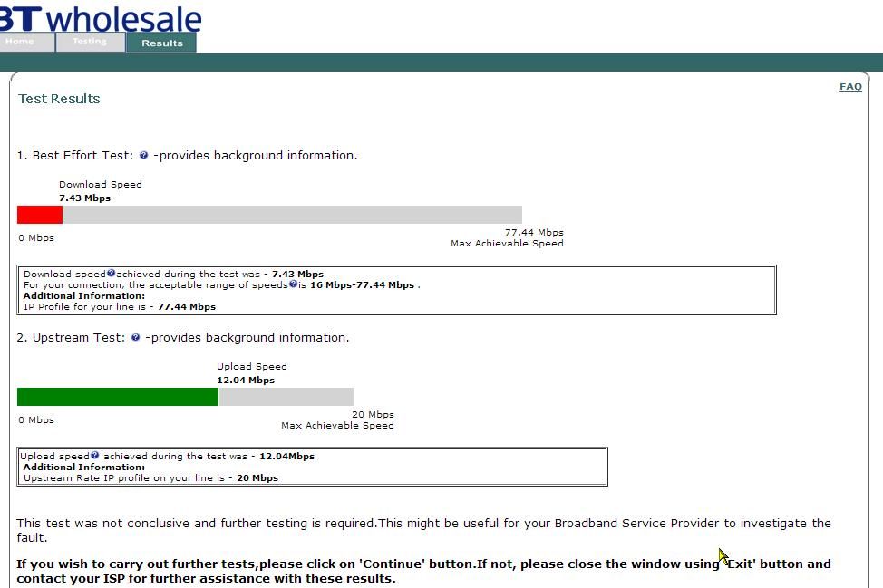Open the Best Effort Test help icon
This screenshot has height=588, width=883.
[x=143, y=155]
